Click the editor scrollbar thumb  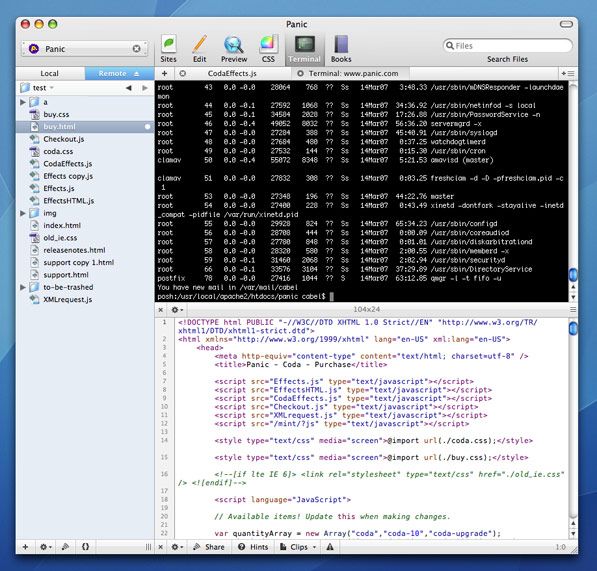[573, 329]
